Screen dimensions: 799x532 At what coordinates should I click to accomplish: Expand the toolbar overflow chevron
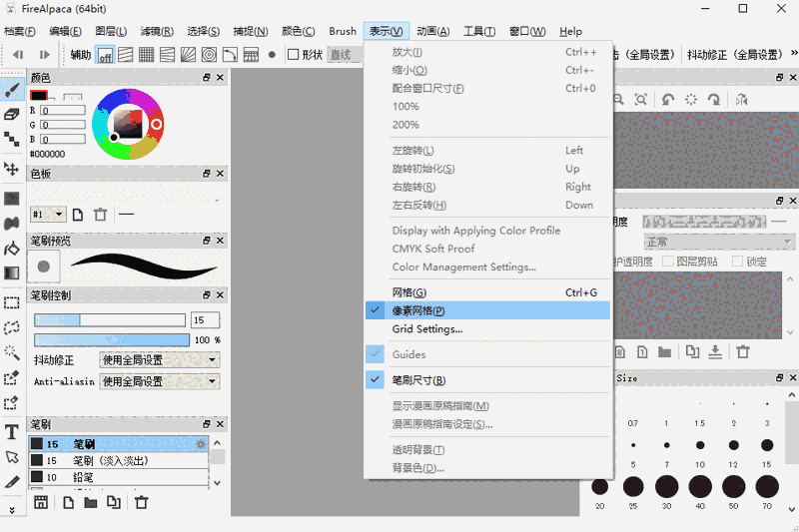[793, 53]
